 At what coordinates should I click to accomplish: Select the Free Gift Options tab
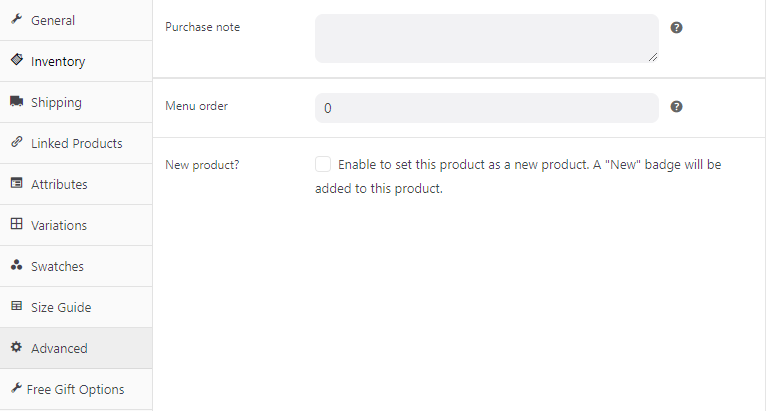(75, 389)
